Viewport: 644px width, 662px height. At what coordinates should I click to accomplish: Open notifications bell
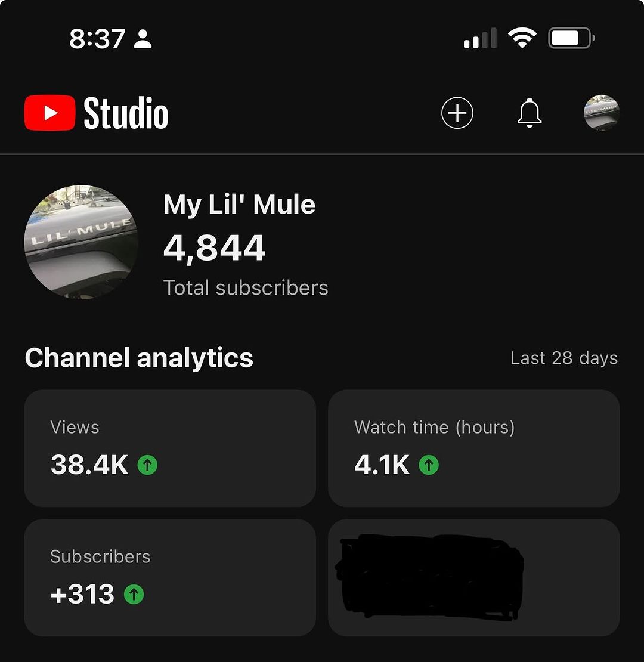point(529,113)
